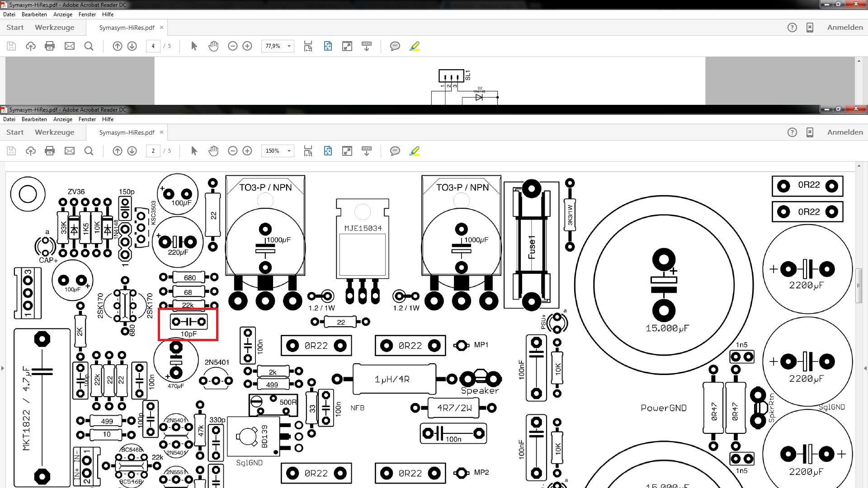Add comment bubble in the upper window
The image size is (868, 488).
[x=395, y=46]
